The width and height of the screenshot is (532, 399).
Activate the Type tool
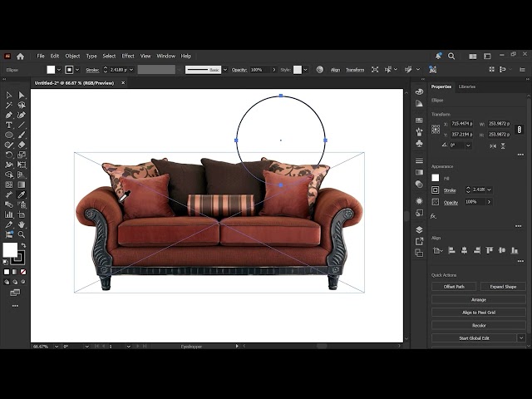click(9, 126)
